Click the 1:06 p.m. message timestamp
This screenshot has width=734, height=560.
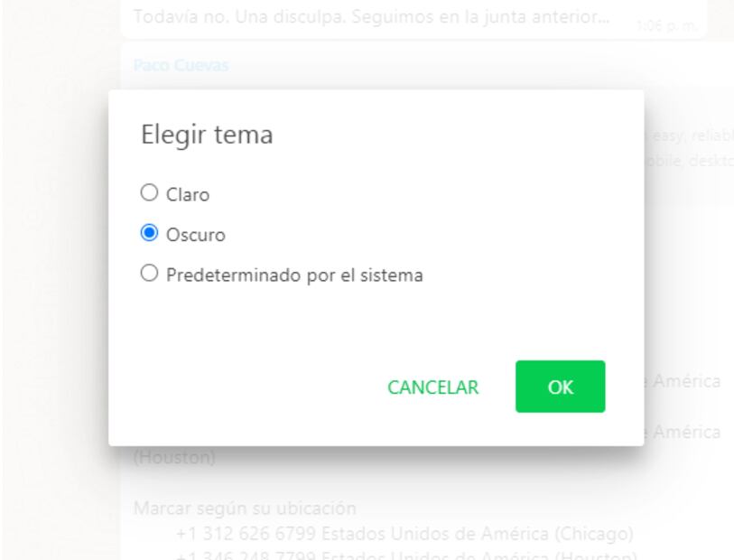(x=665, y=26)
